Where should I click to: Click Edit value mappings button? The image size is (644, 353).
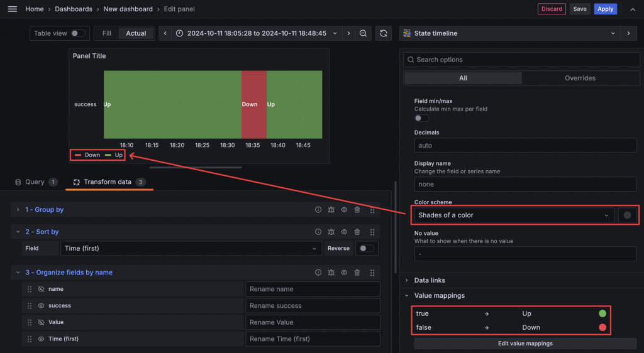(x=525, y=344)
